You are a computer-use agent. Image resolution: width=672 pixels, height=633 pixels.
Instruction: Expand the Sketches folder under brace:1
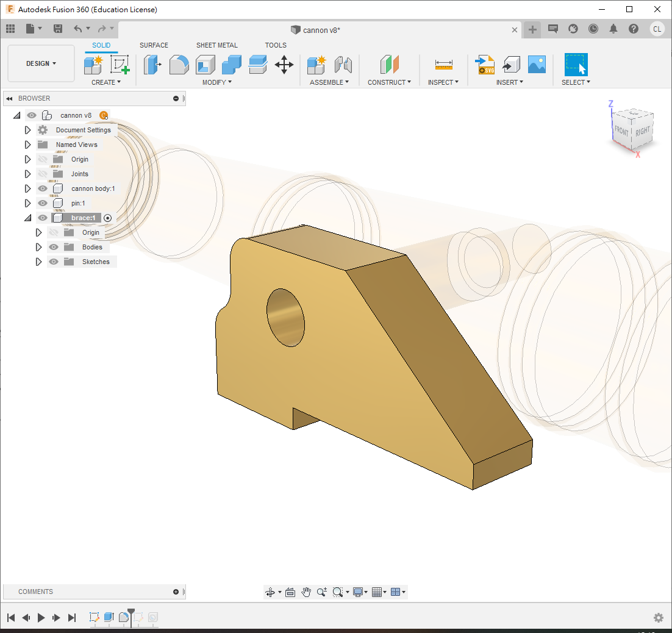38,262
